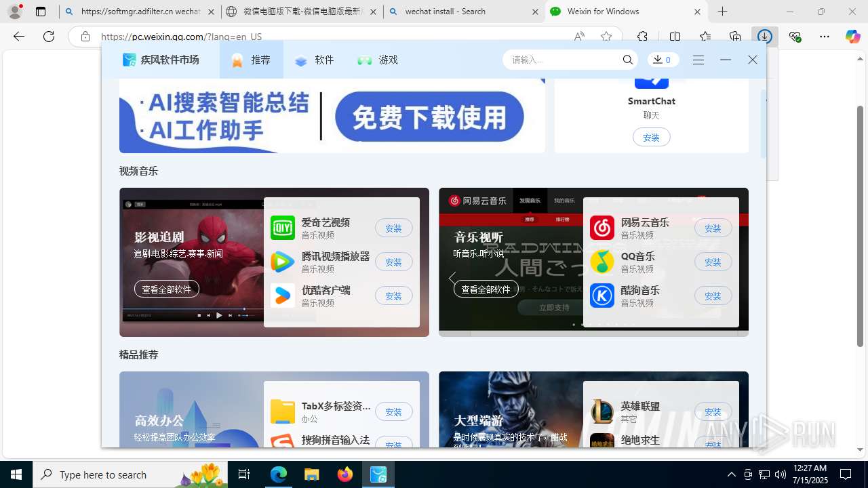Open Windows Start menu

(x=16, y=474)
